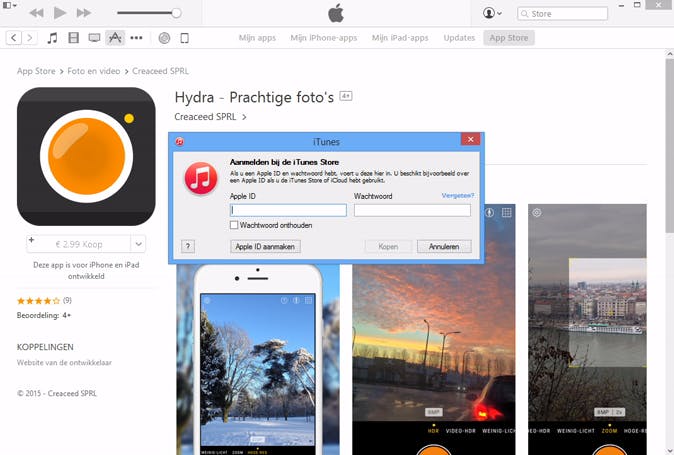Click the 4+ age rating badge

[x=346, y=96]
